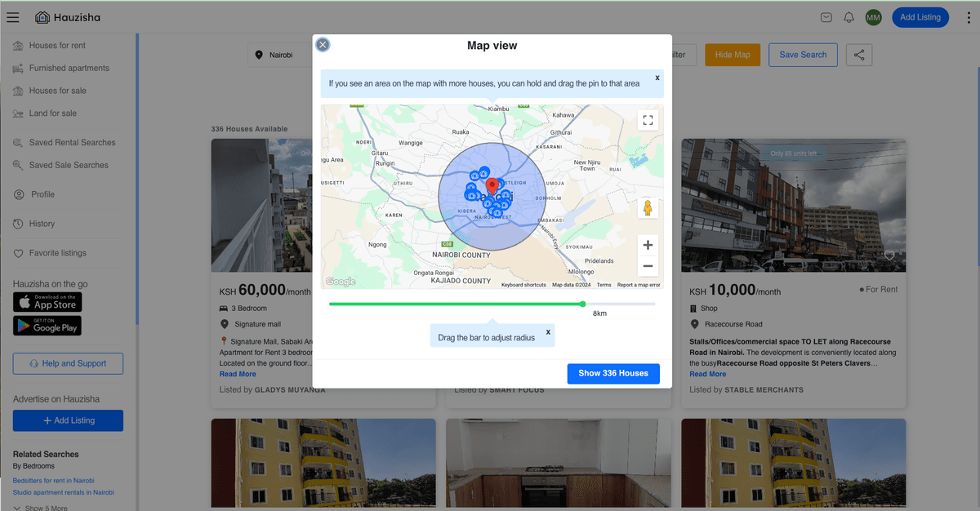Click the sidebar Add Listing button

coord(68,420)
